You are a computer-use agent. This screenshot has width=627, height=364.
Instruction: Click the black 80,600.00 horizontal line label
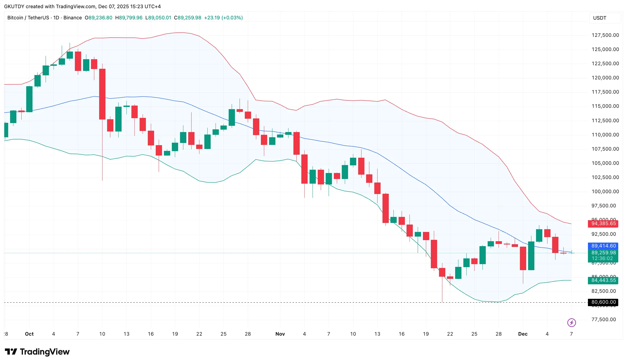pos(603,302)
